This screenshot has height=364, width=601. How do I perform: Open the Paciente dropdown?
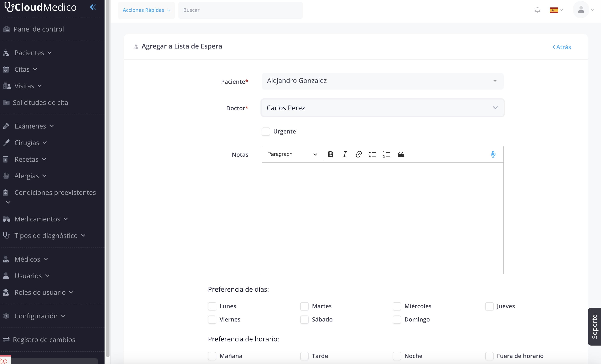coord(382,81)
